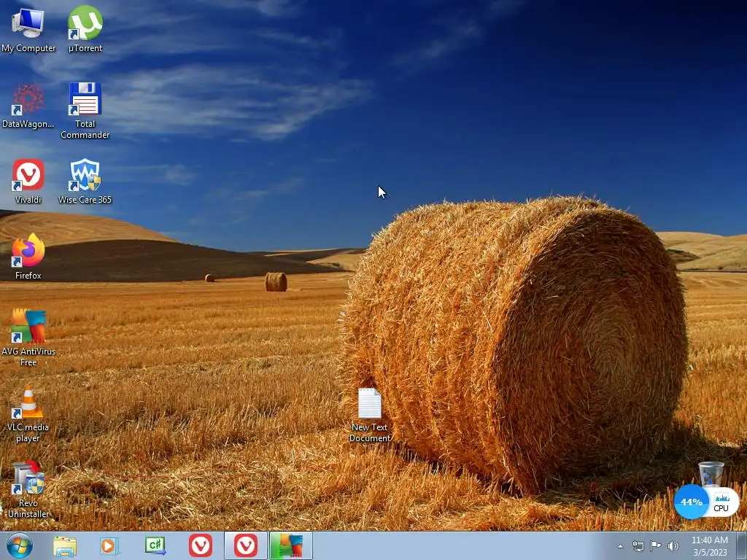747x560 pixels.
Task: Switch to the AVG taskbar window
Action: click(x=291, y=545)
